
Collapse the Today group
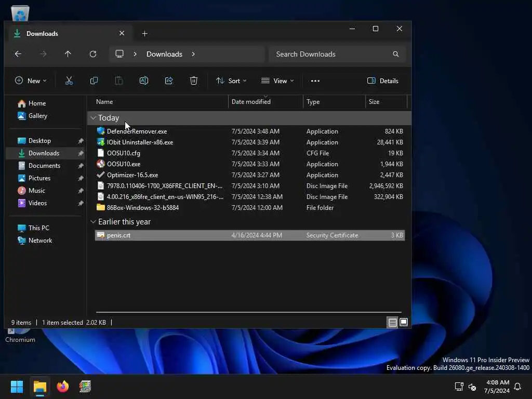pos(94,118)
